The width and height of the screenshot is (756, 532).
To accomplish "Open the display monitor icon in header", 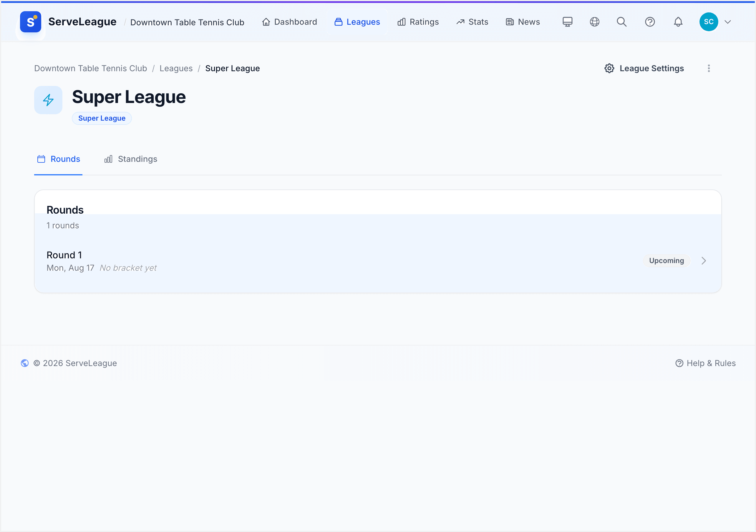I will click(567, 22).
